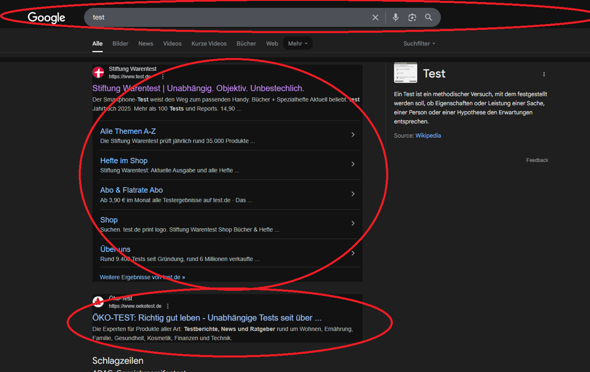590x372 pixels.
Task: Switch to the Web tab
Action: pyautogui.click(x=272, y=44)
